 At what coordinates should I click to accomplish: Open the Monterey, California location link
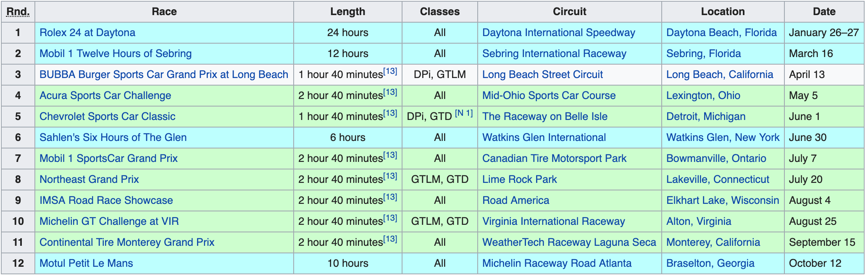[x=713, y=242]
